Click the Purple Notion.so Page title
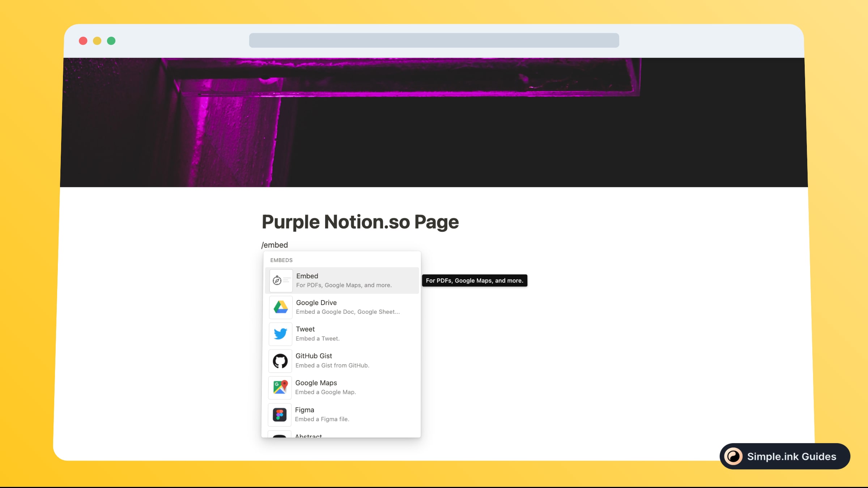The height and width of the screenshot is (488, 868). pos(360,222)
